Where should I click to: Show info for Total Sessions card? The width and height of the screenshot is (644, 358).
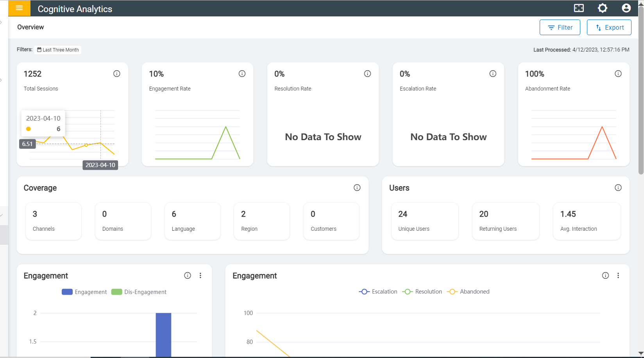tap(117, 74)
